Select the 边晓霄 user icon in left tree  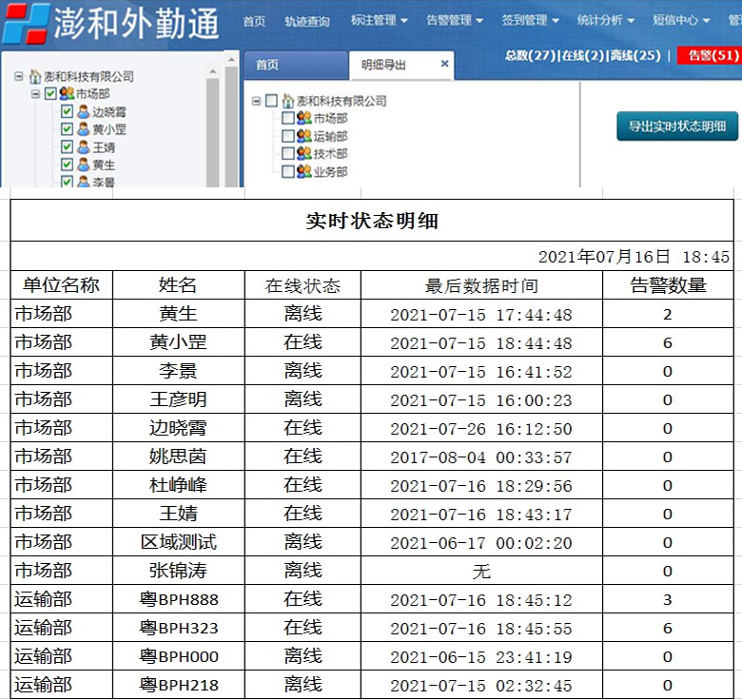tap(84, 111)
